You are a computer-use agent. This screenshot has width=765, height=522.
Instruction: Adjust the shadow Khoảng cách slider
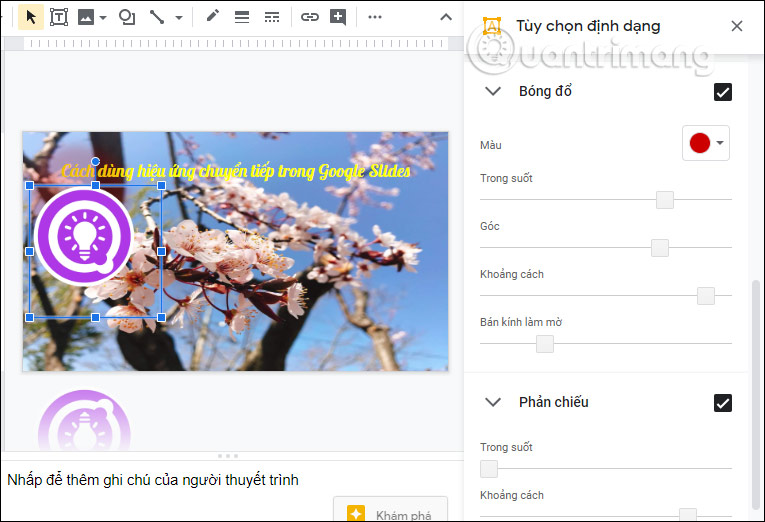[706, 296]
